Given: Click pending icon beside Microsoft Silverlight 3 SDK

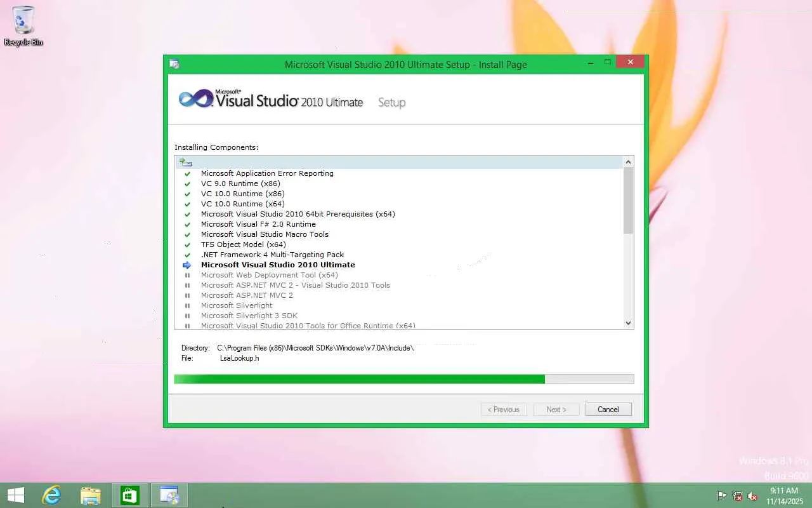Looking at the screenshot, I should click(x=187, y=316).
